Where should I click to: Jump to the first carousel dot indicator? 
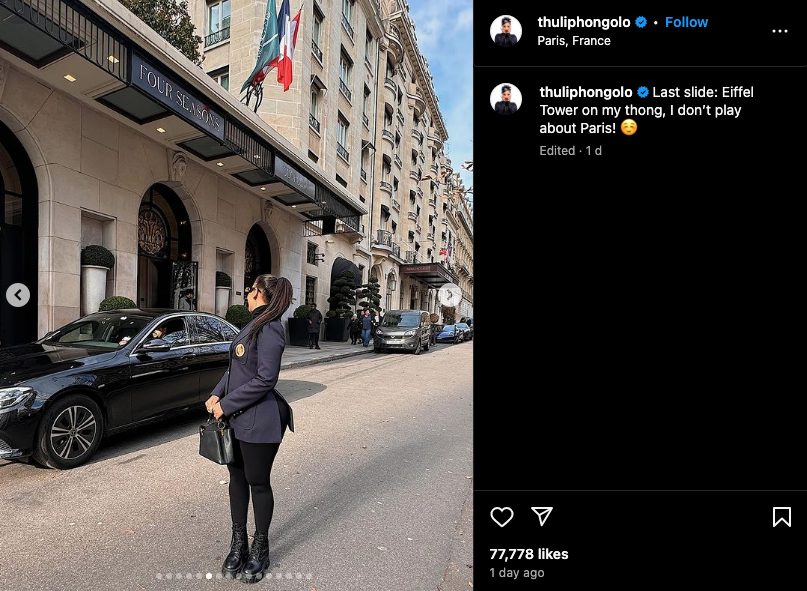click(x=159, y=576)
